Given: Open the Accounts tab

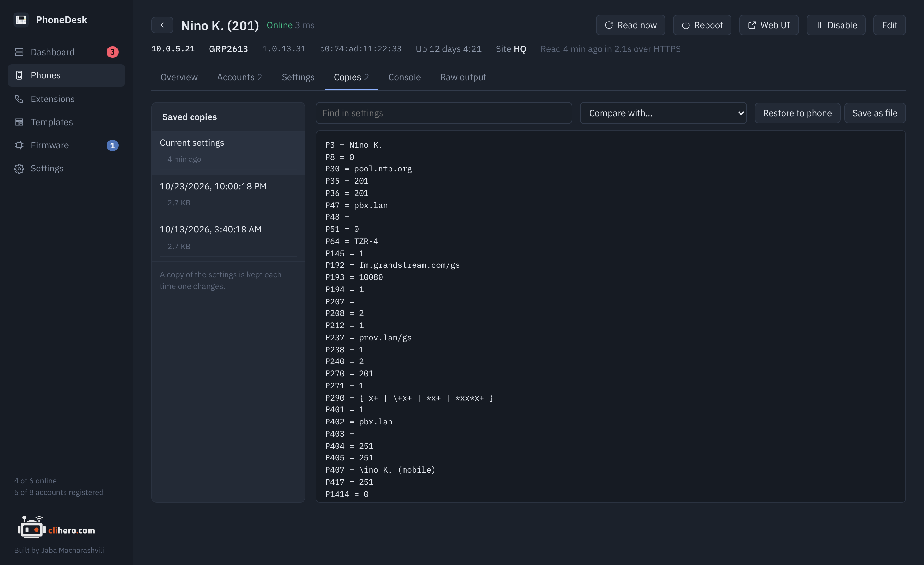Looking at the screenshot, I should point(239,77).
